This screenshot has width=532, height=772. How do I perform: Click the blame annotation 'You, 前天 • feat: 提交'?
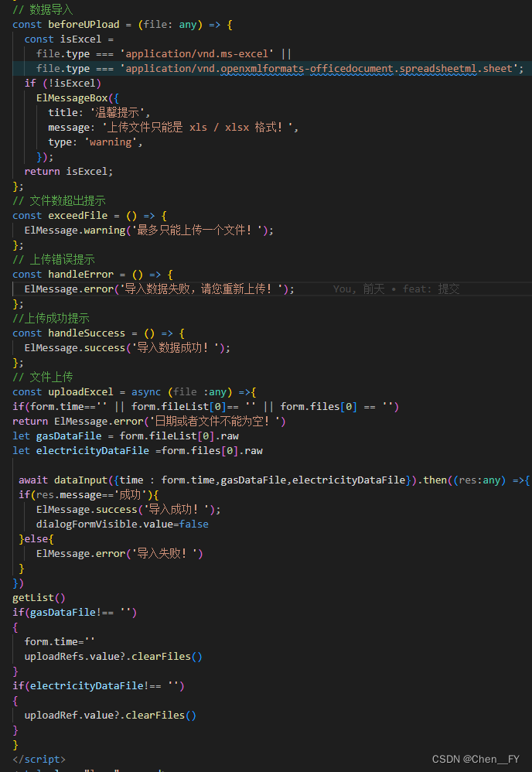(x=396, y=289)
